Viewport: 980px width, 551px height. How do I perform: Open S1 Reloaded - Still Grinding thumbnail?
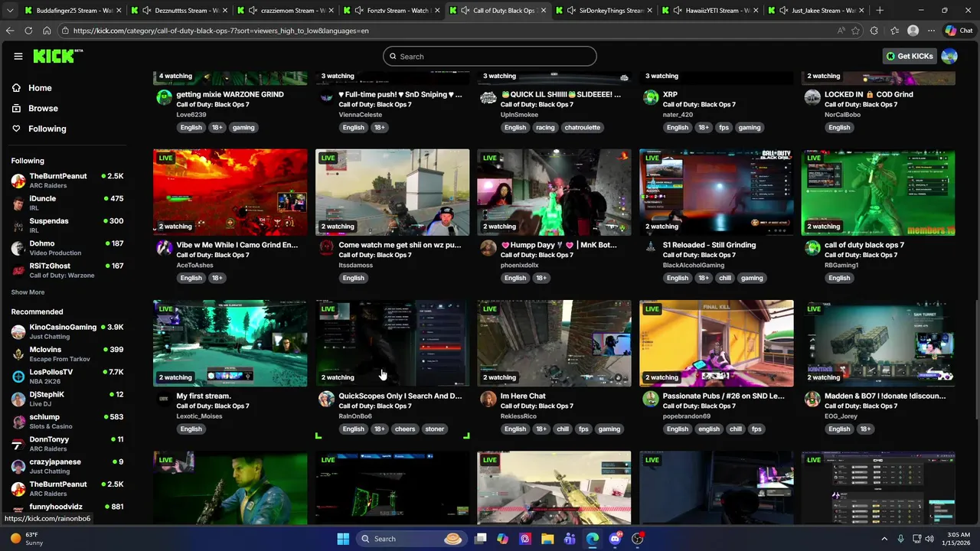click(x=717, y=192)
